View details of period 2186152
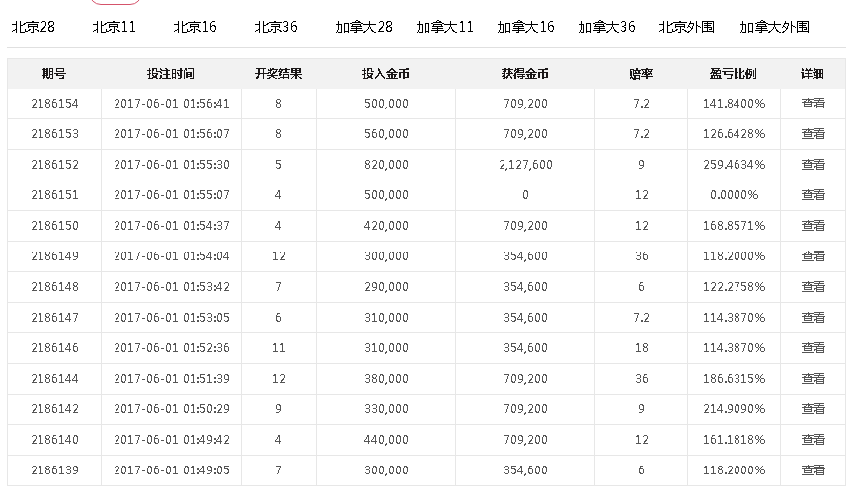 click(813, 165)
